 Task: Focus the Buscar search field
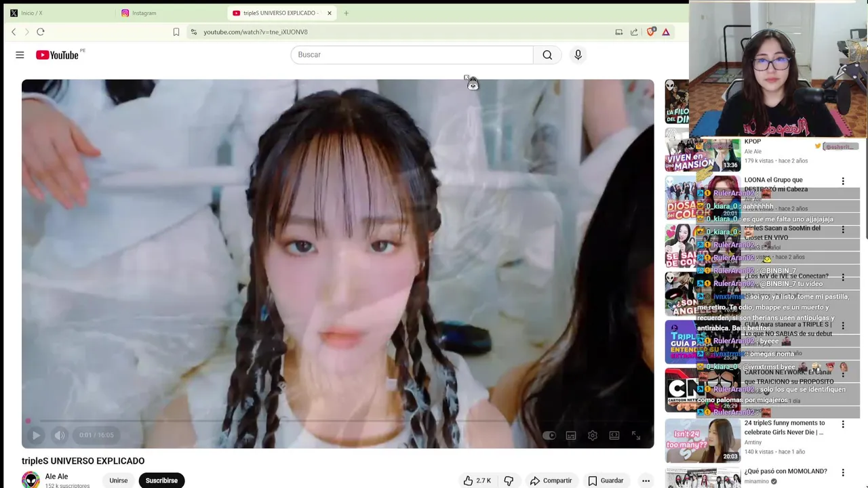412,55
